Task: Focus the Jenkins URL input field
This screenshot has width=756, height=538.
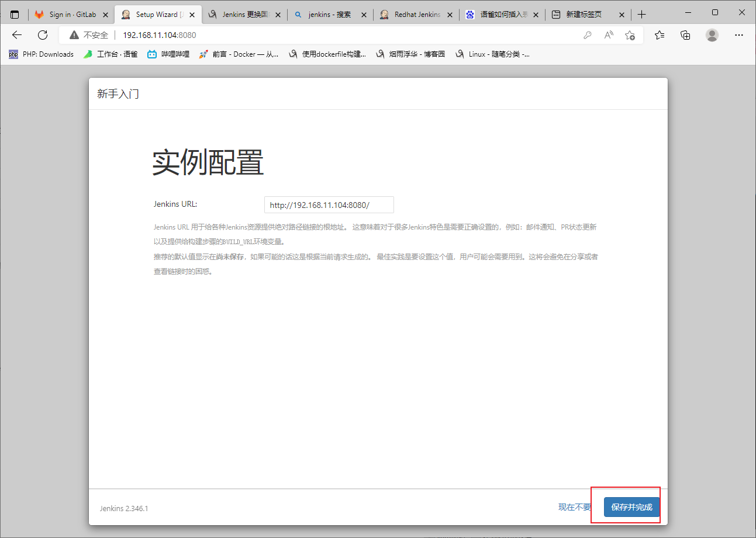Action: (329, 205)
